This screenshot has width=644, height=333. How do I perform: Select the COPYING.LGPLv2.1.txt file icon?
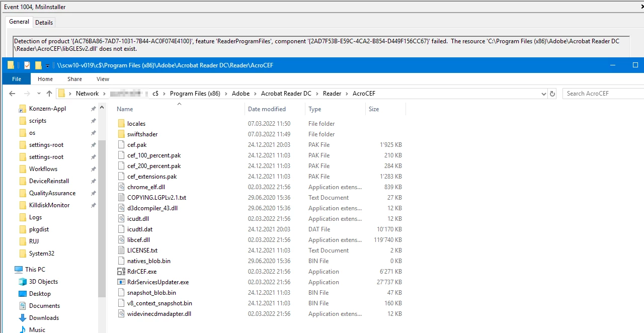click(x=121, y=198)
